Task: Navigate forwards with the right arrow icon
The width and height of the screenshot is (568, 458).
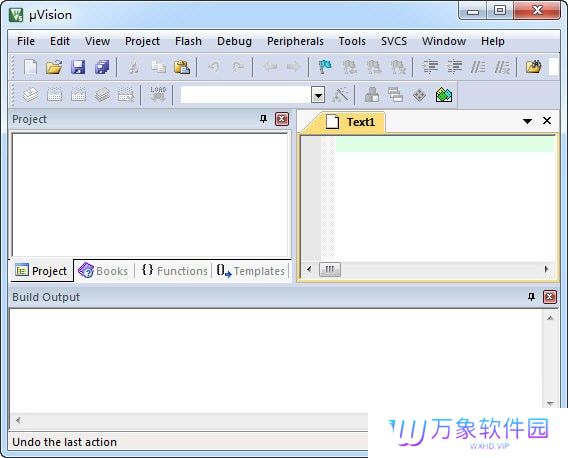Action: tap(293, 67)
